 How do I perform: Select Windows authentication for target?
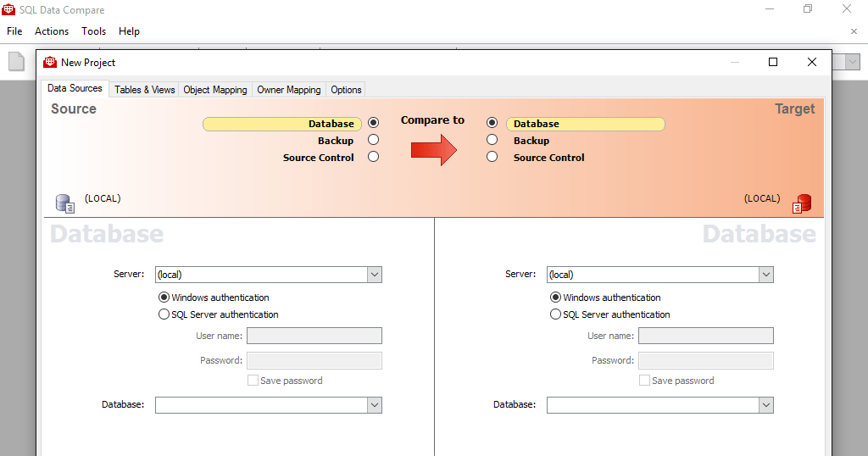point(556,298)
